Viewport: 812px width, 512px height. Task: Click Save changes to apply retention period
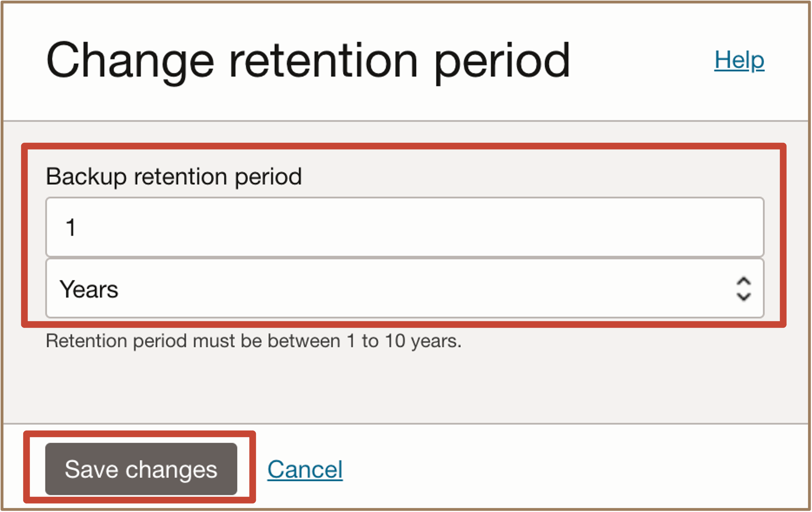[x=140, y=468]
